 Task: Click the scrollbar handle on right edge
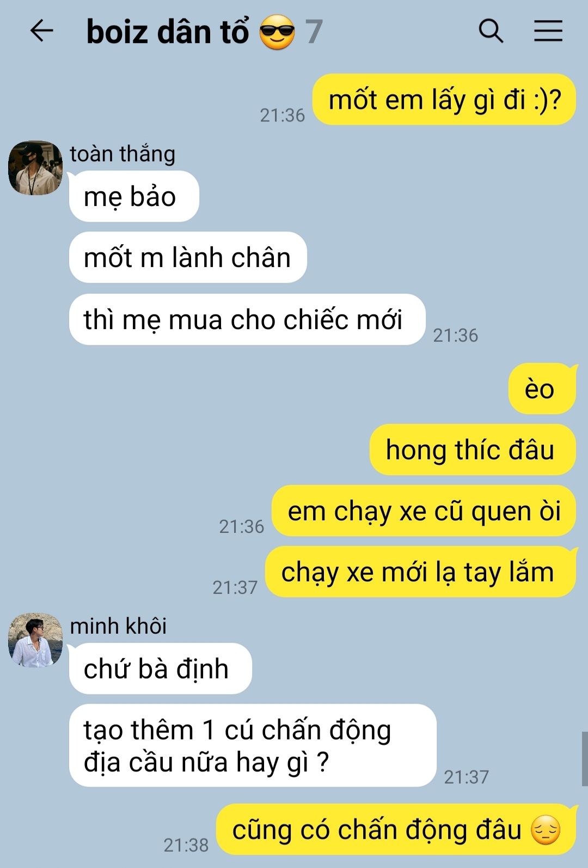tap(585, 758)
